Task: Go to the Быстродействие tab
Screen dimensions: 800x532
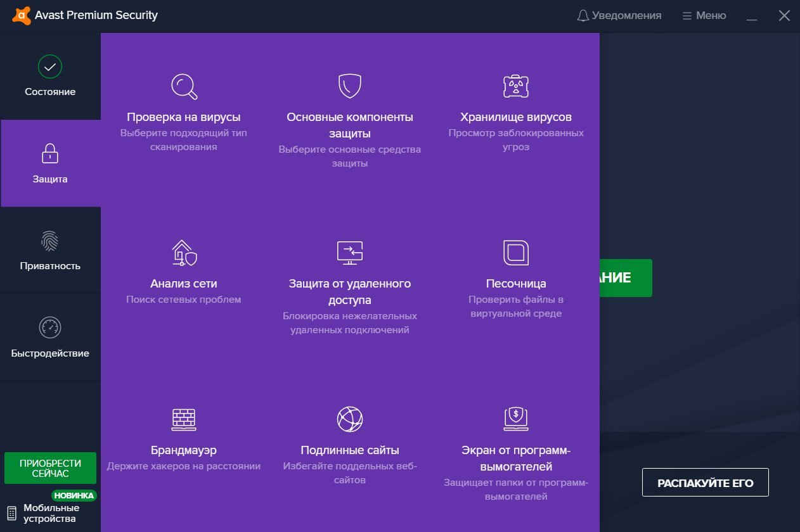Action: coord(50,337)
